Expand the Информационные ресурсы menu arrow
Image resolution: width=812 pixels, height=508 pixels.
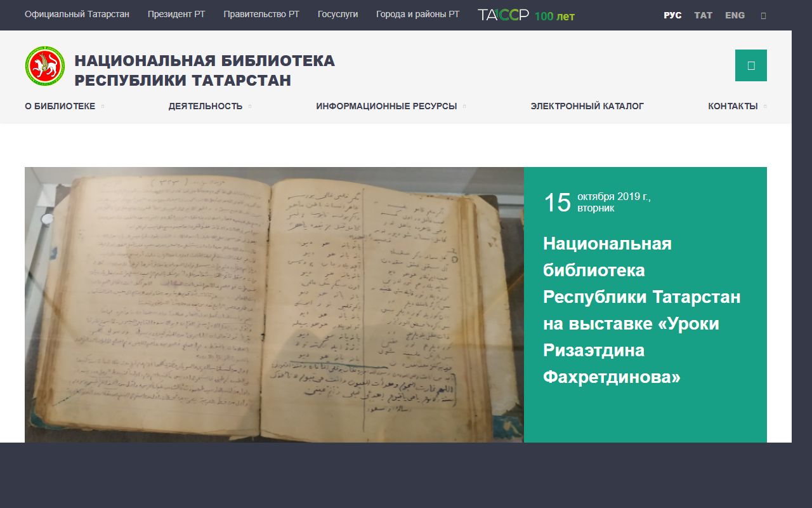pyautogui.click(x=464, y=107)
